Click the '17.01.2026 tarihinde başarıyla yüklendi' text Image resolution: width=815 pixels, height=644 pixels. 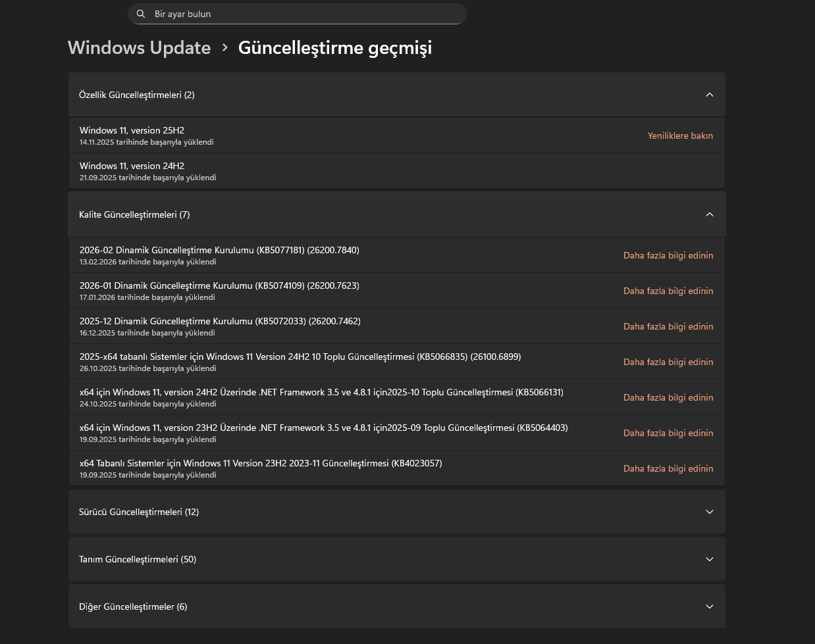[147, 297]
